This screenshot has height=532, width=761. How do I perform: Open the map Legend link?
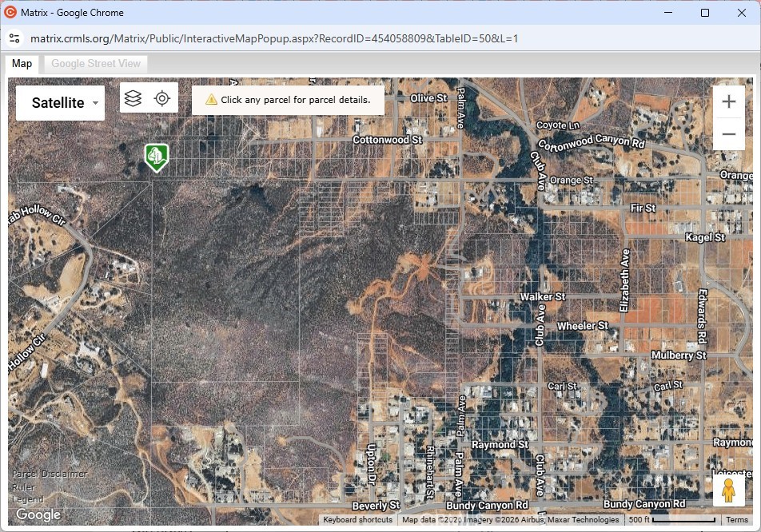(28, 499)
